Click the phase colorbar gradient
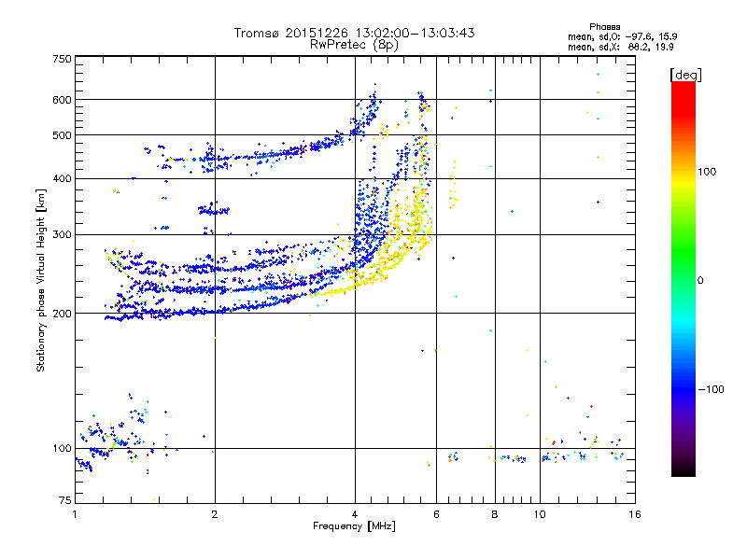 684,278
